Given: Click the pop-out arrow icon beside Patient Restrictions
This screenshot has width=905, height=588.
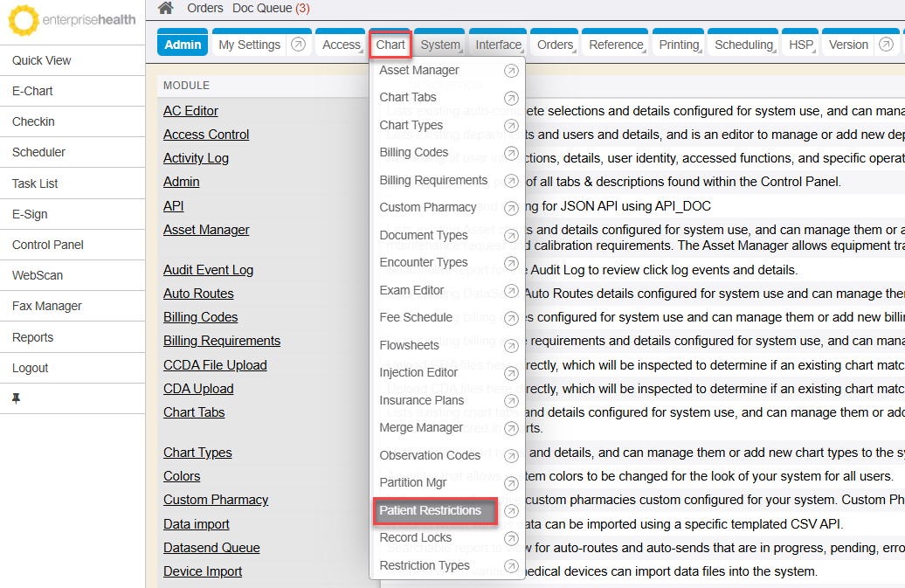Looking at the screenshot, I should pyautogui.click(x=511, y=511).
